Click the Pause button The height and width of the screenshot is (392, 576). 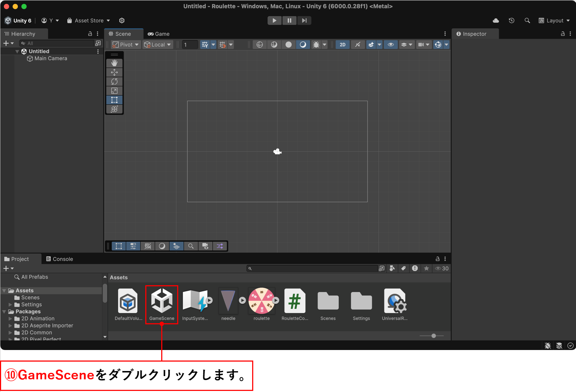tap(289, 21)
